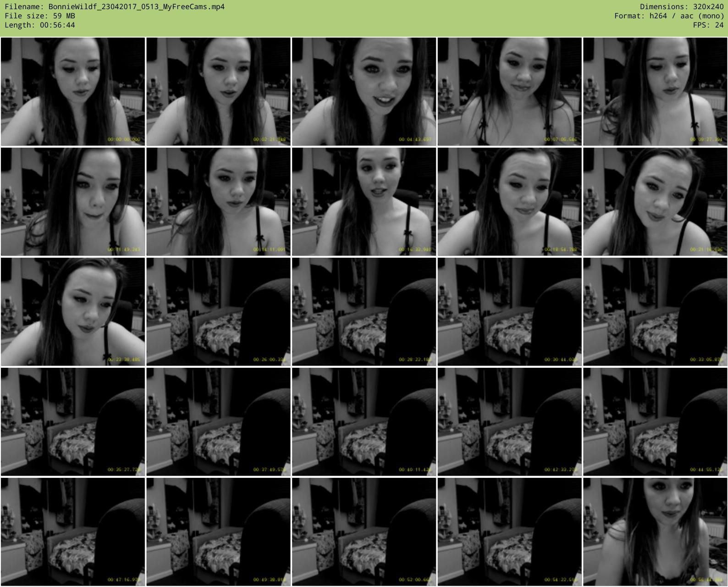728x587 pixels.
Task: Select the frame at timestamp 00:40:11
Action: 364,422
